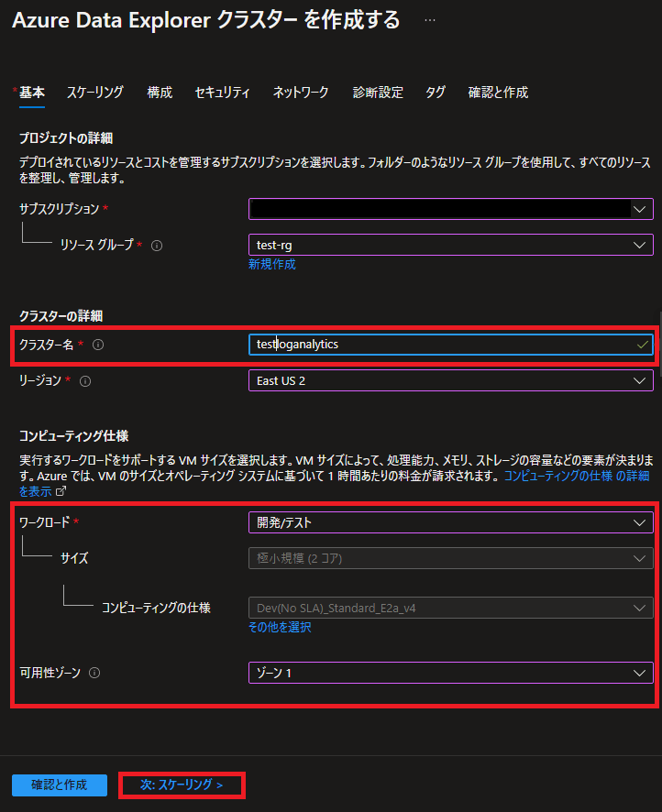Click the クラスター名 label
This screenshot has height=812, width=662.
47,345
